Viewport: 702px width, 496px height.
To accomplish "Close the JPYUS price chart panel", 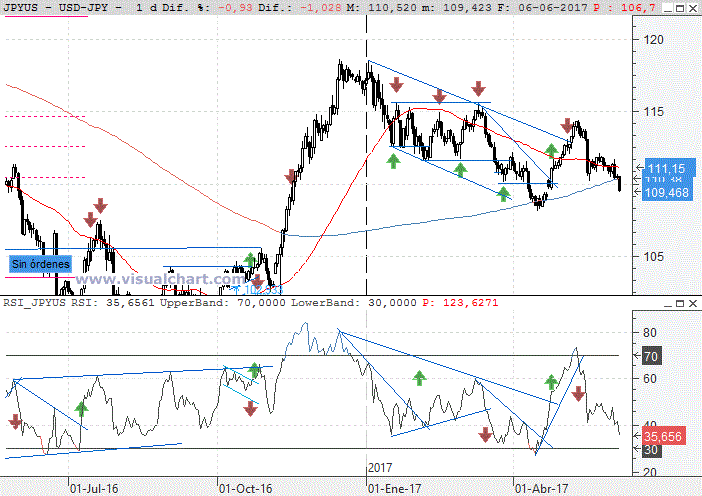I will point(692,8).
